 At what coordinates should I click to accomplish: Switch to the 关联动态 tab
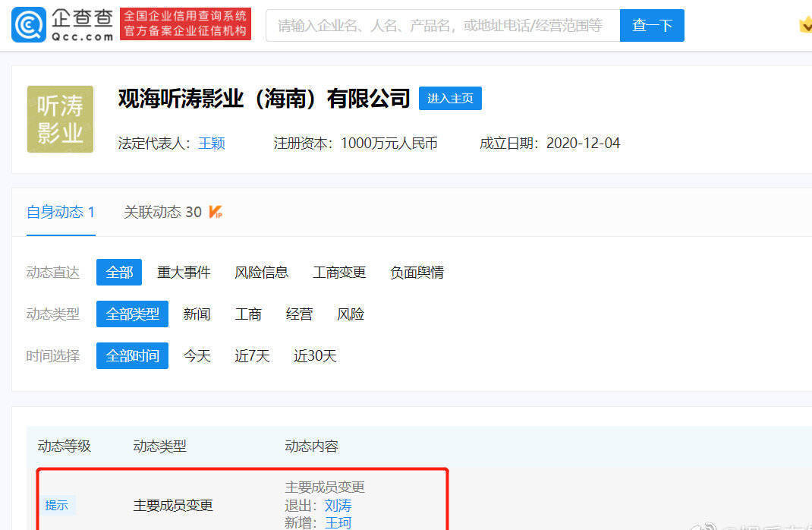[x=162, y=212]
